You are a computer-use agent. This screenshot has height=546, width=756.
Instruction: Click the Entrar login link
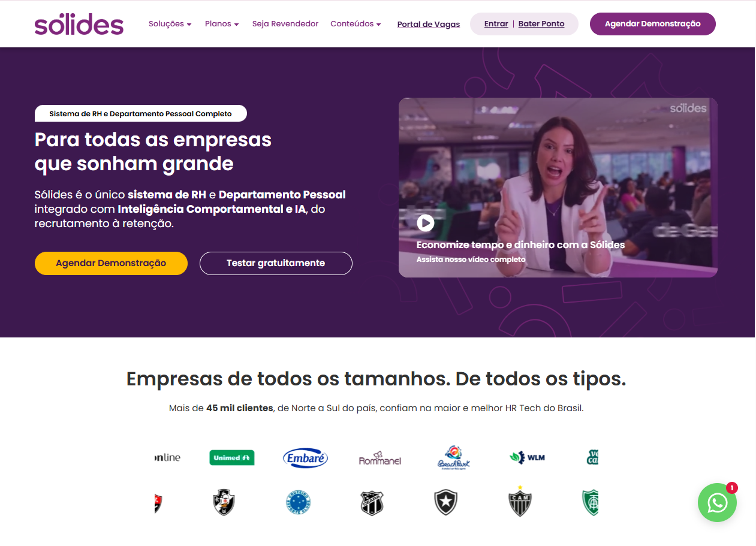point(496,24)
